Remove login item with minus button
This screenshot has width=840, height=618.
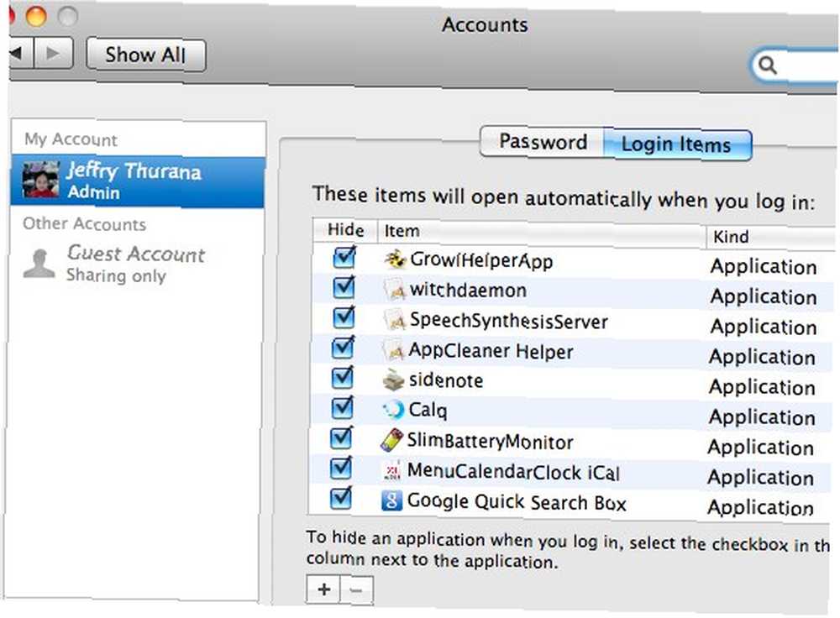(356, 589)
